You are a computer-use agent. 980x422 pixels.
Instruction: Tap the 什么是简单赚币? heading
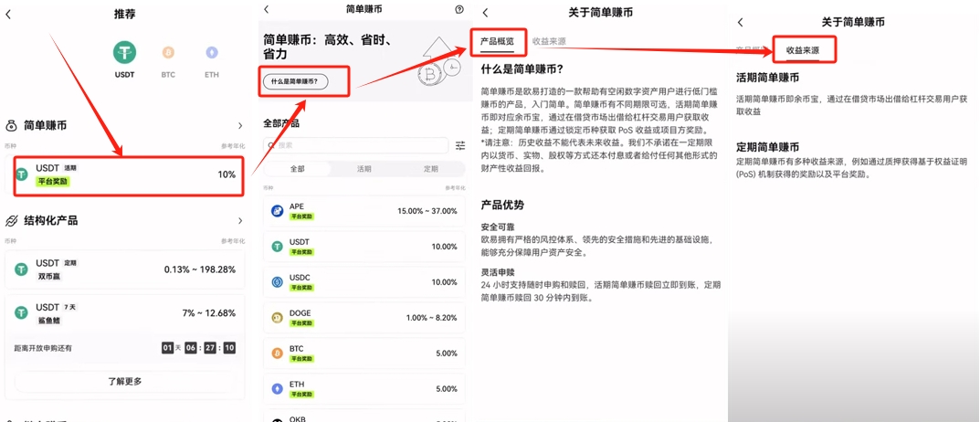(522, 69)
